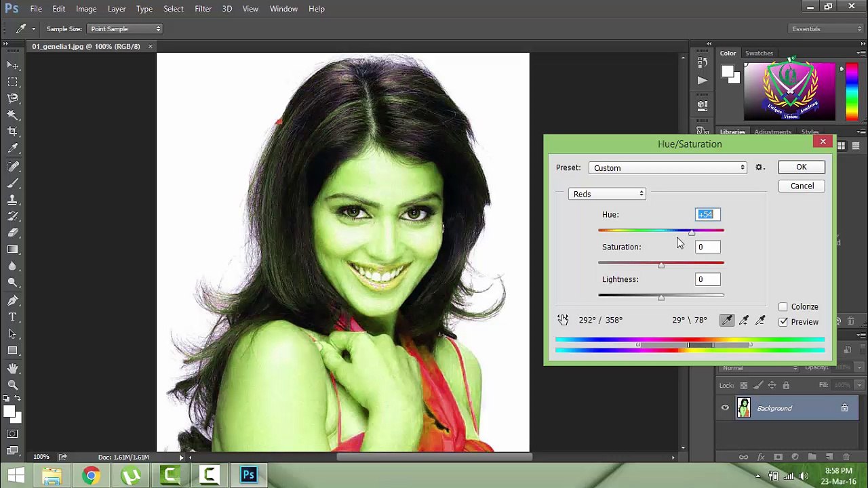Switch to the Swatches tab
This screenshot has width=868, height=488.
[759, 53]
